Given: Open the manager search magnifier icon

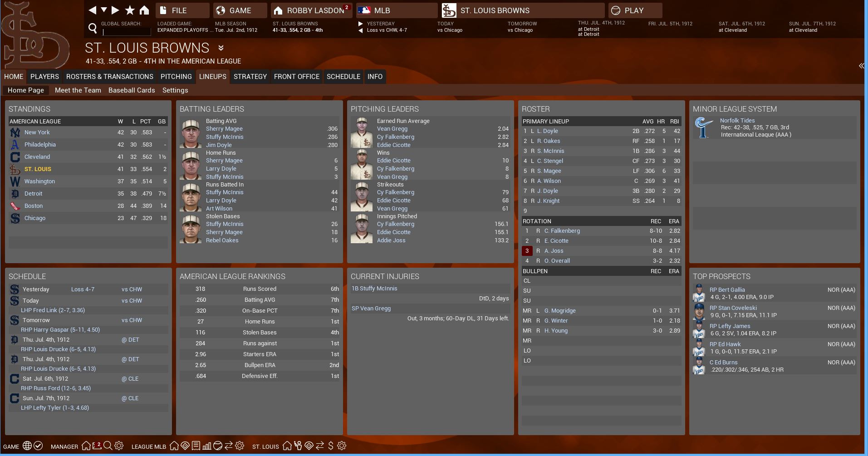Looking at the screenshot, I should click(108, 446).
